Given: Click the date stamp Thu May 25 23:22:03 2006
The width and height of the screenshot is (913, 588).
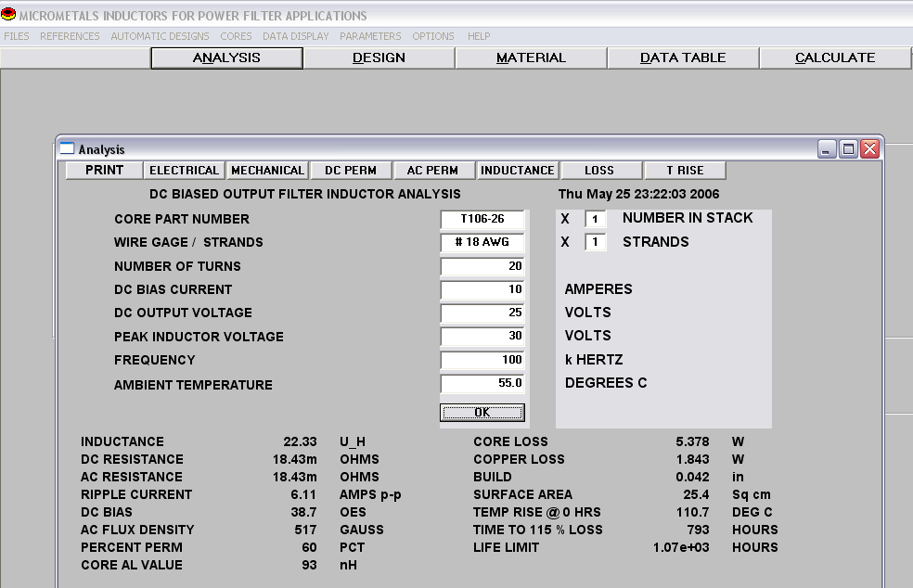Looking at the screenshot, I should (638, 194).
